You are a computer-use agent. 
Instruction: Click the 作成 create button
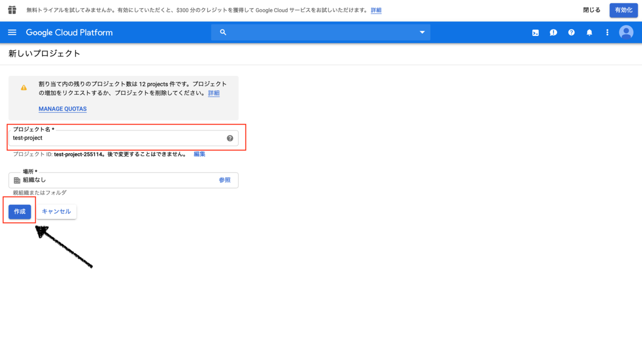pyautogui.click(x=20, y=212)
